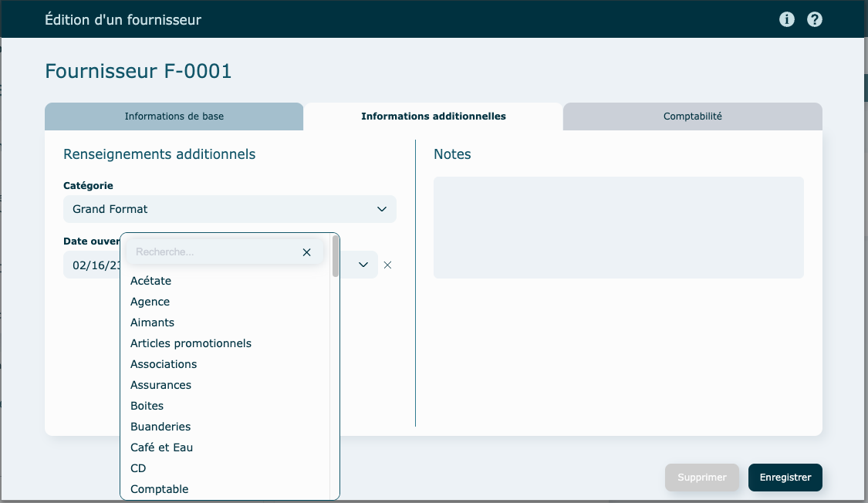868x503 pixels.
Task: Expand the Catégorie Grand Format dropdown
Action: click(x=381, y=209)
